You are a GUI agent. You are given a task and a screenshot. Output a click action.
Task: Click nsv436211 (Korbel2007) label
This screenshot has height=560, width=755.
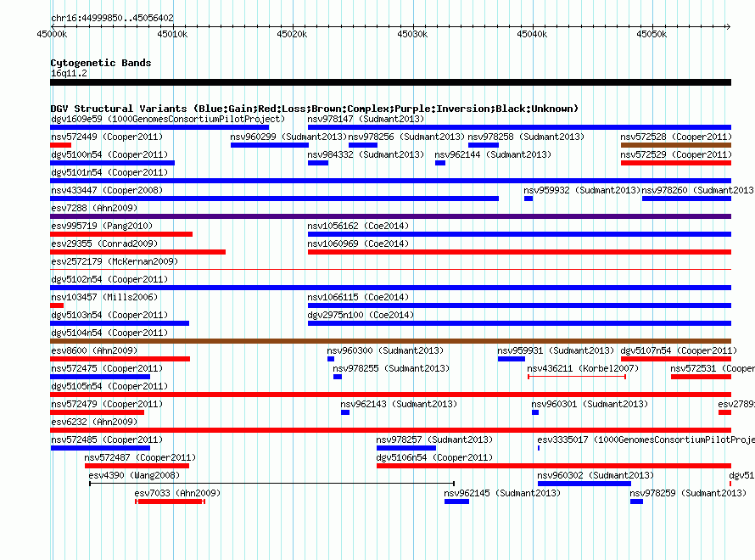(x=583, y=368)
